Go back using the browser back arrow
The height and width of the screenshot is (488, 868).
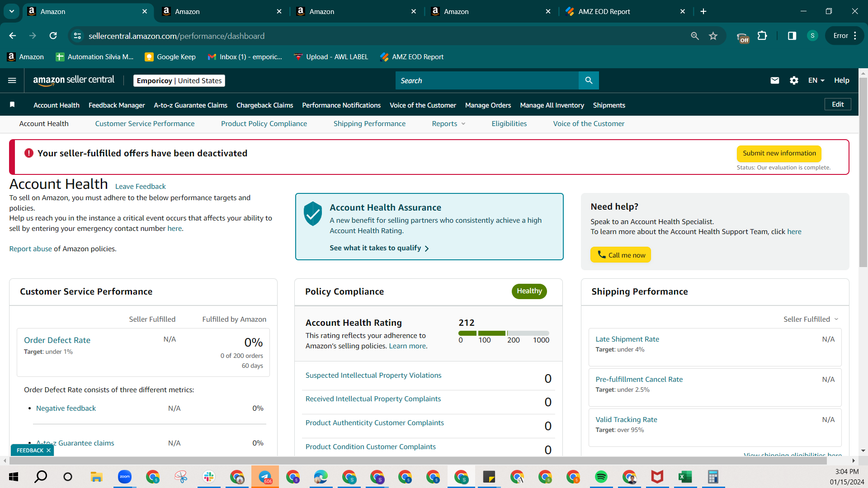pyautogui.click(x=13, y=36)
